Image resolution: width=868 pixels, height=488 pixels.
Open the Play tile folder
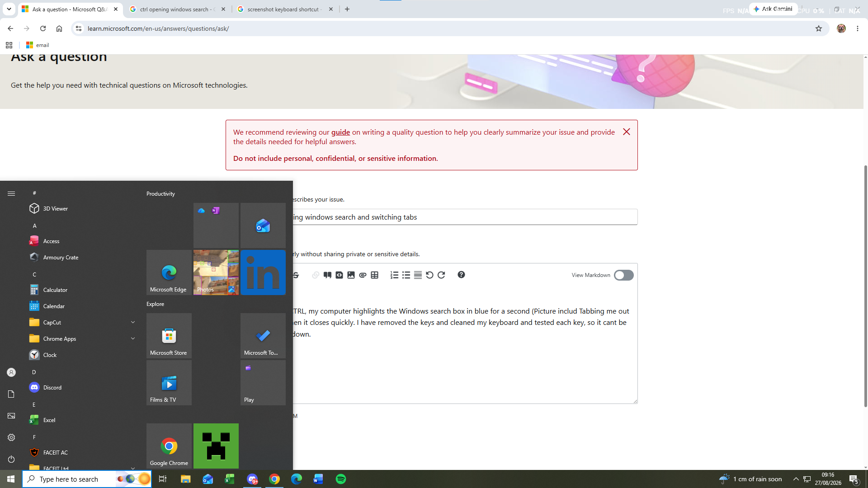pos(263,383)
